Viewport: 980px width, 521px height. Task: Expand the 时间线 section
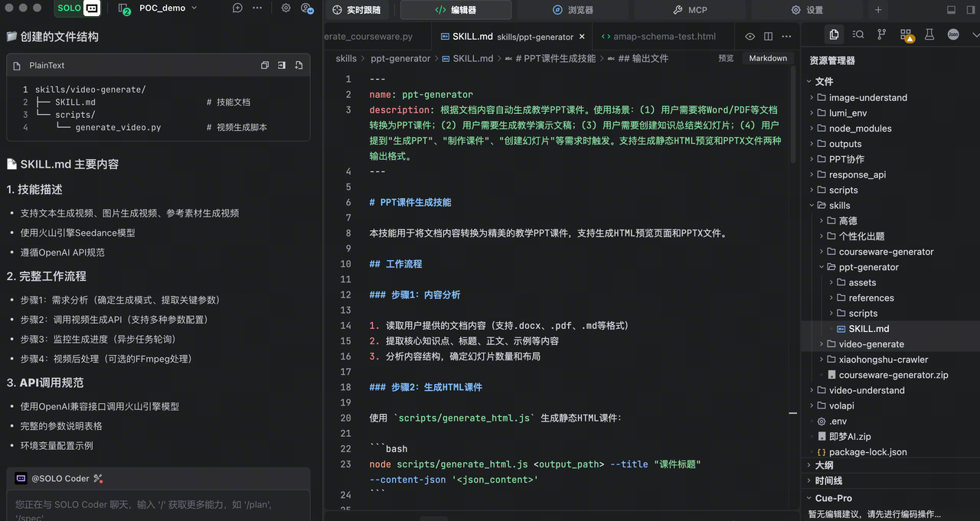pos(890,480)
